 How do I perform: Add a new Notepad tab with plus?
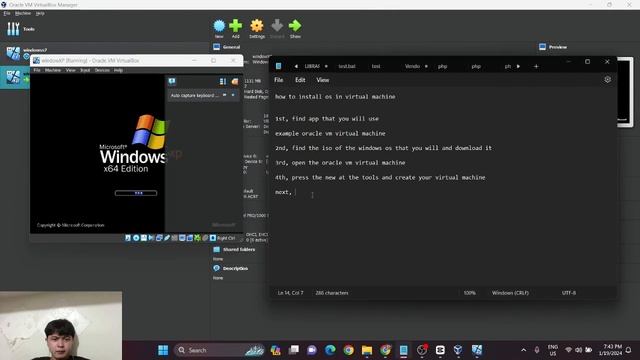pos(536,66)
